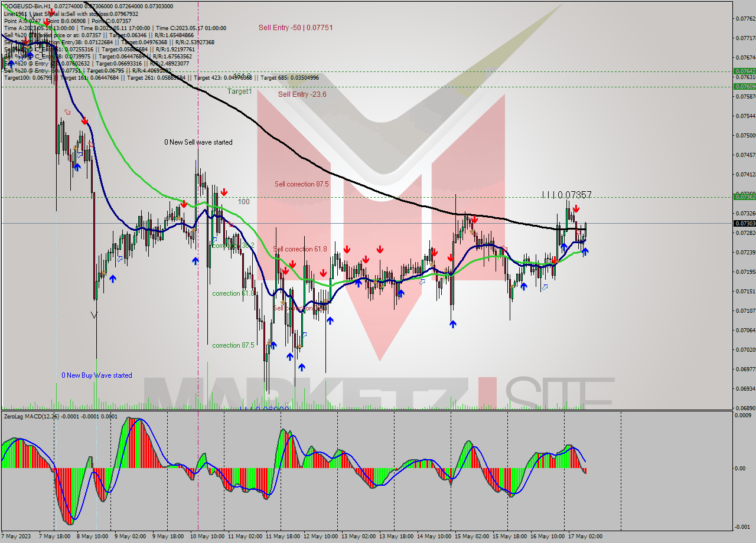The width and height of the screenshot is (756, 543).
Task: Click the '12 May 10:00' time label
Action: tap(321, 536)
